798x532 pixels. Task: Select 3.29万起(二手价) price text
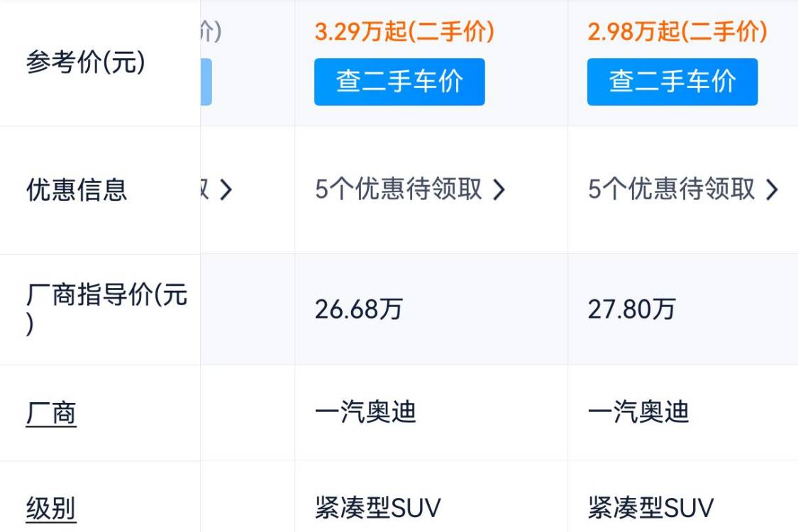pyautogui.click(x=404, y=31)
